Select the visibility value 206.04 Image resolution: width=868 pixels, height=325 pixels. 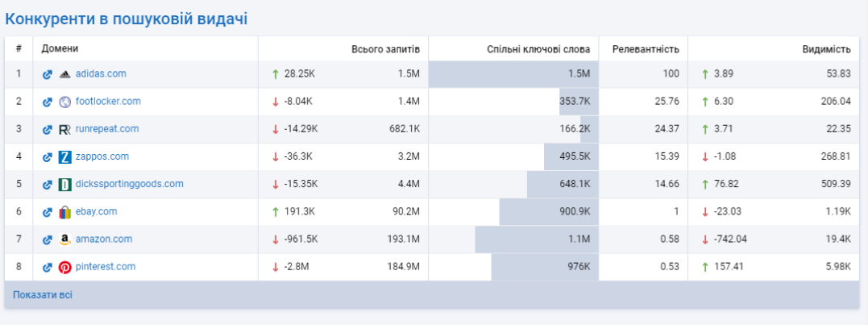tap(836, 102)
